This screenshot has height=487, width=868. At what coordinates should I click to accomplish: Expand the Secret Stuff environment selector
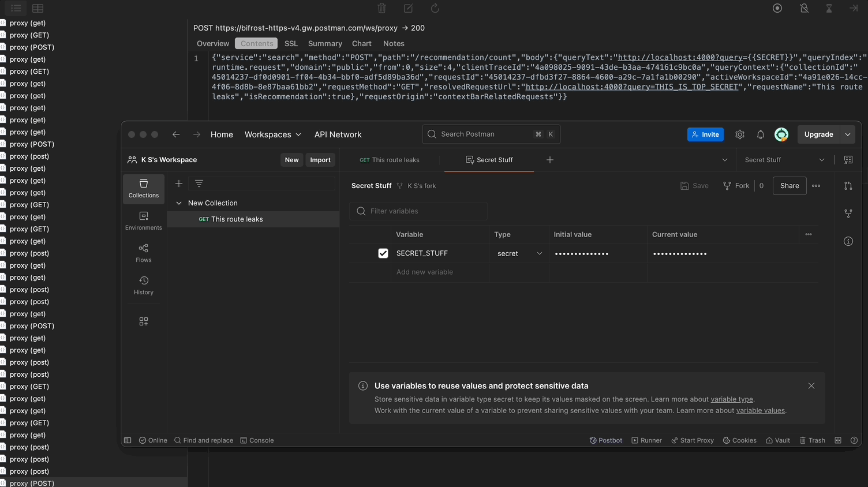pyautogui.click(x=784, y=160)
